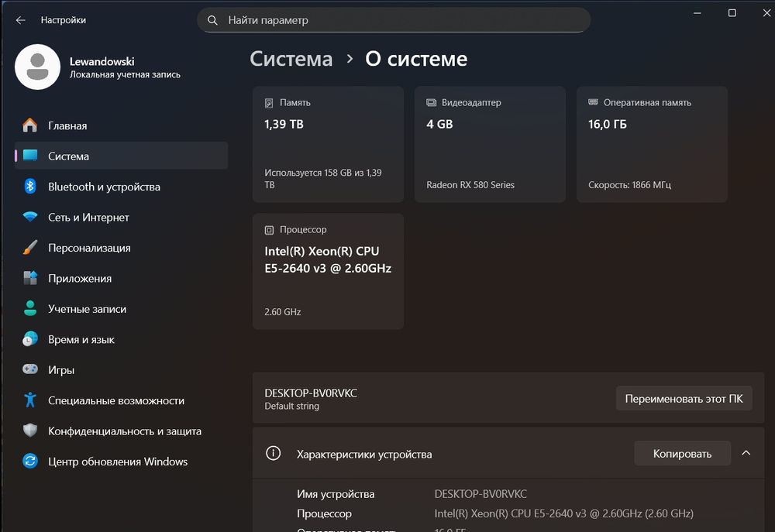775x532 pixels.
Task: Click the Игры gamepad icon
Action: (x=30, y=369)
